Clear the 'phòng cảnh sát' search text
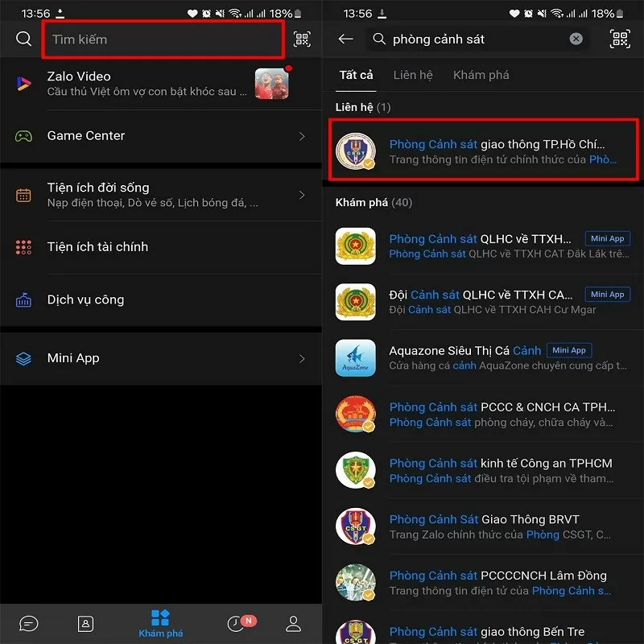The height and width of the screenshot is (644, 644). coord(576,39)
